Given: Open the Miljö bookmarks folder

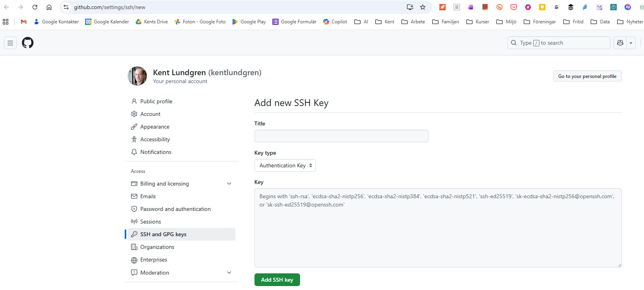Looking at the screenshot, I should tap(506, 22).
